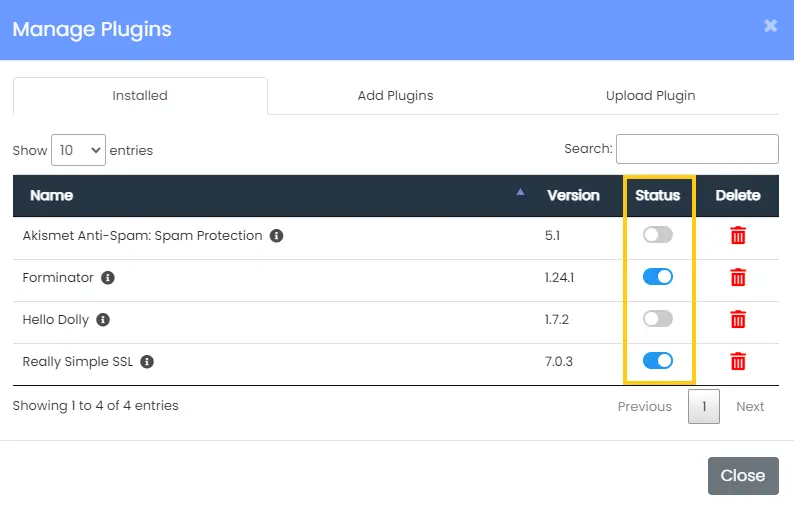
Task: Turn off Really Simple SSL toggle
Action: [x=658, y=361]
